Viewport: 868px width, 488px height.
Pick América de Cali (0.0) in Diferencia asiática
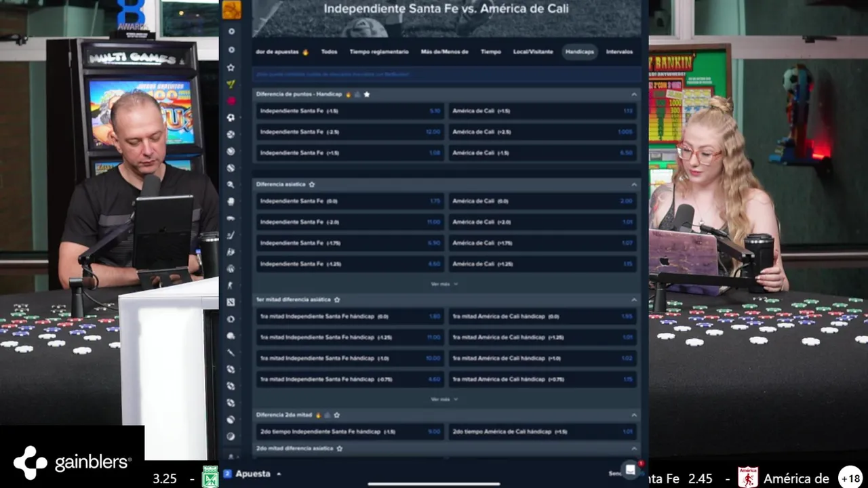coord(542,201)
